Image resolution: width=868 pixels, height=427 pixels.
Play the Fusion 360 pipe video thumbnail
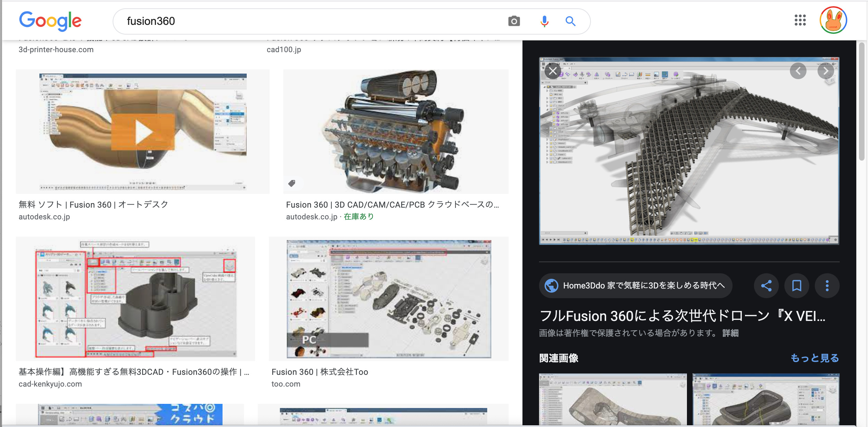(x=143, y=132)
